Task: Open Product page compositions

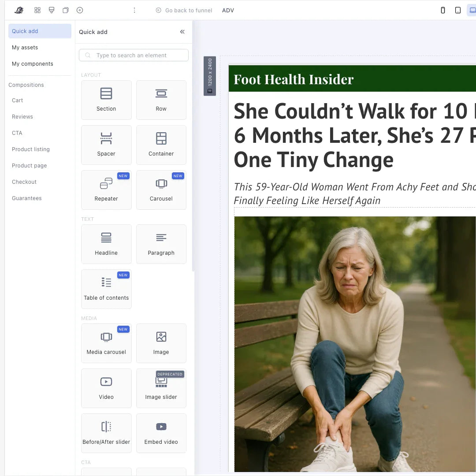Action: point(30,166)
